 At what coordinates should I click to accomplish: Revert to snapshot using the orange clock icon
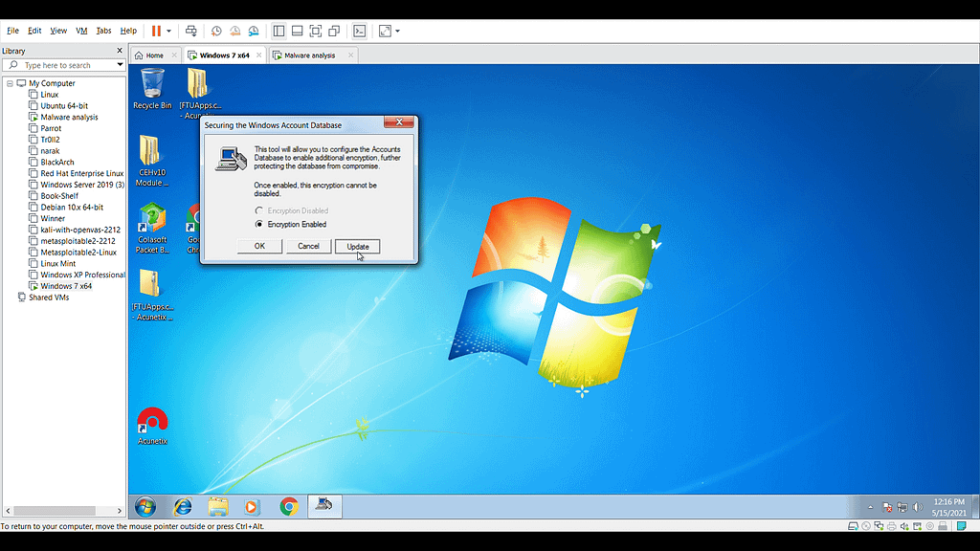click(235, 31)
